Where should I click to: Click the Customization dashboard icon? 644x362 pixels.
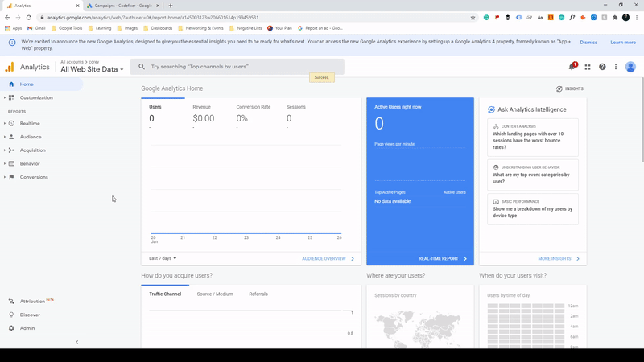point(11,97)
